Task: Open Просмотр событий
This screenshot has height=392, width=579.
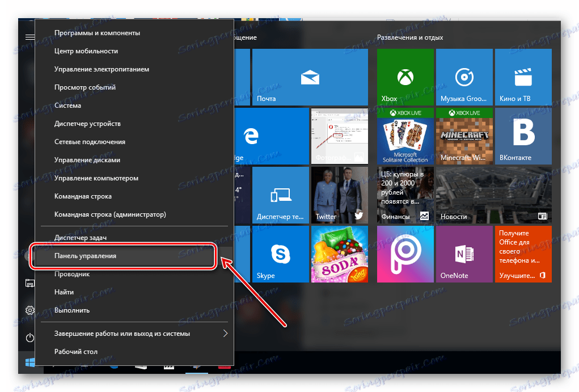Action: (134, 87)
